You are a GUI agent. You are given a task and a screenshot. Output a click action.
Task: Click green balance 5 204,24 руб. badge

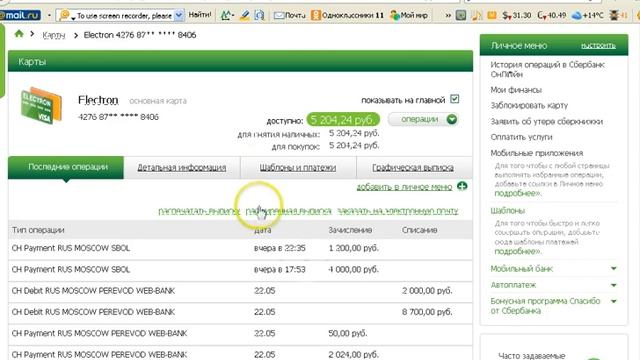343,120
